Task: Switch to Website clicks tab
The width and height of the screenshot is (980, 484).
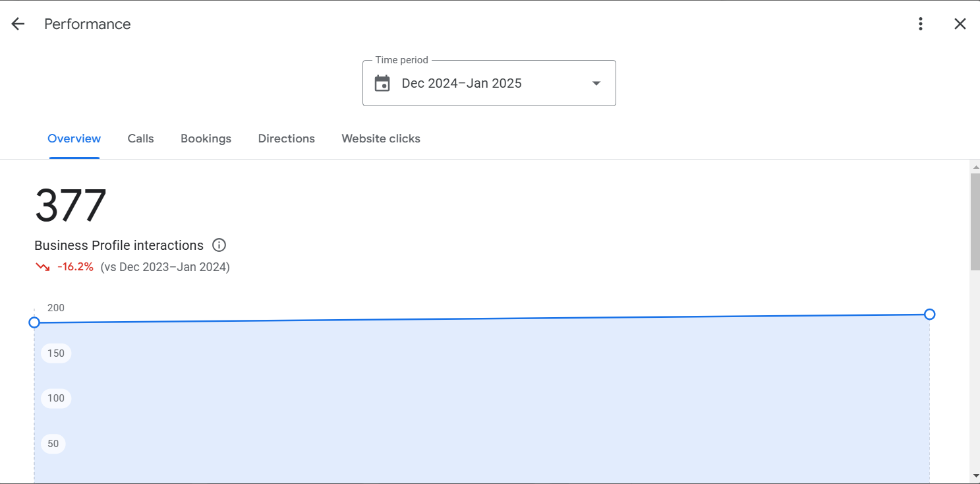Action: pos(381,138)
